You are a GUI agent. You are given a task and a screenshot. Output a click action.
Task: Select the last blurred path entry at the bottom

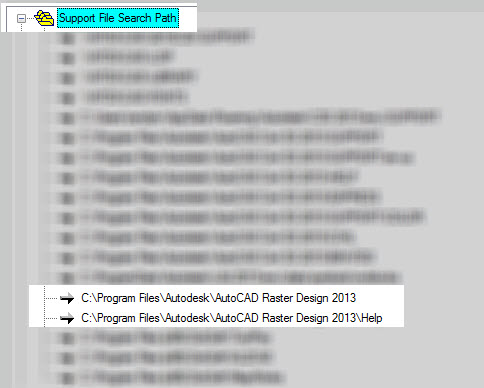click(183, 378)
